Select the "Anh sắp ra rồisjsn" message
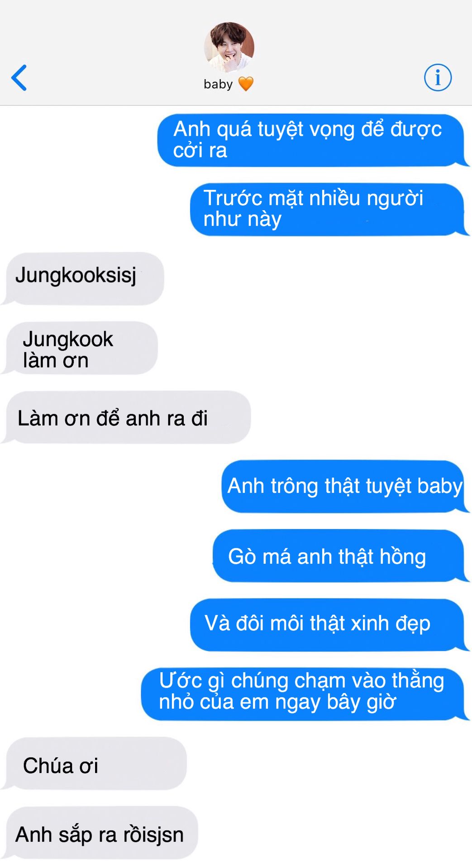Image resolution: width=472 pixels, height=868 pixels. pyautogui.click(x=100, y=832)
